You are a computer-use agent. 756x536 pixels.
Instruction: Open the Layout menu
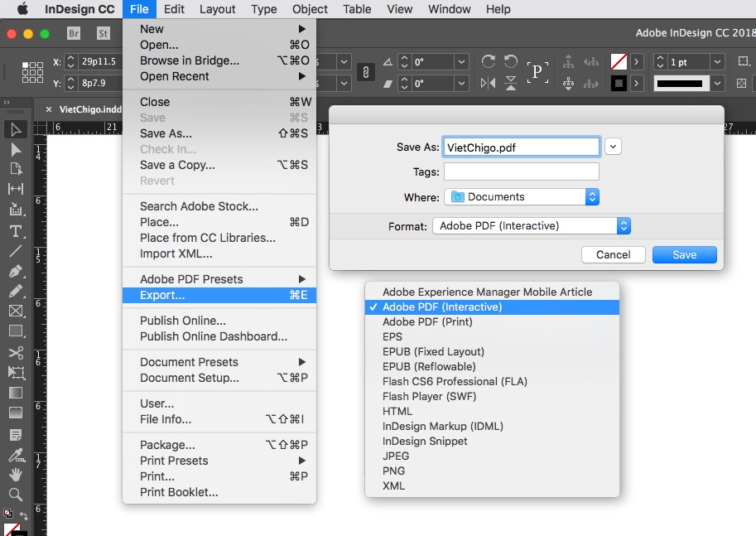click(218, 9)
